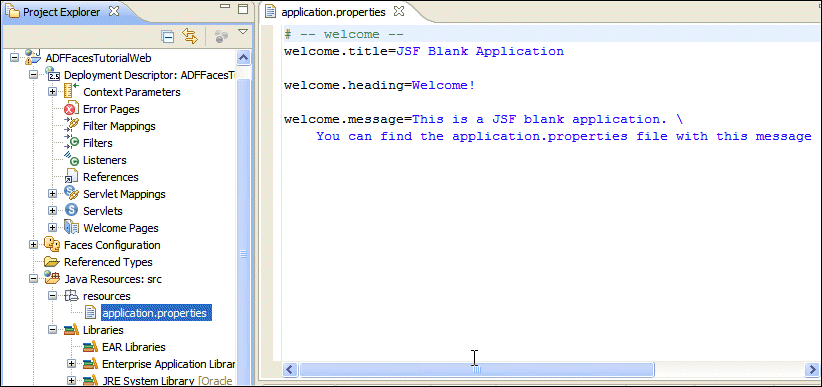This screenshot has width=822, height=387.
Task: Close the Project Explorer view
Action: 113,12
